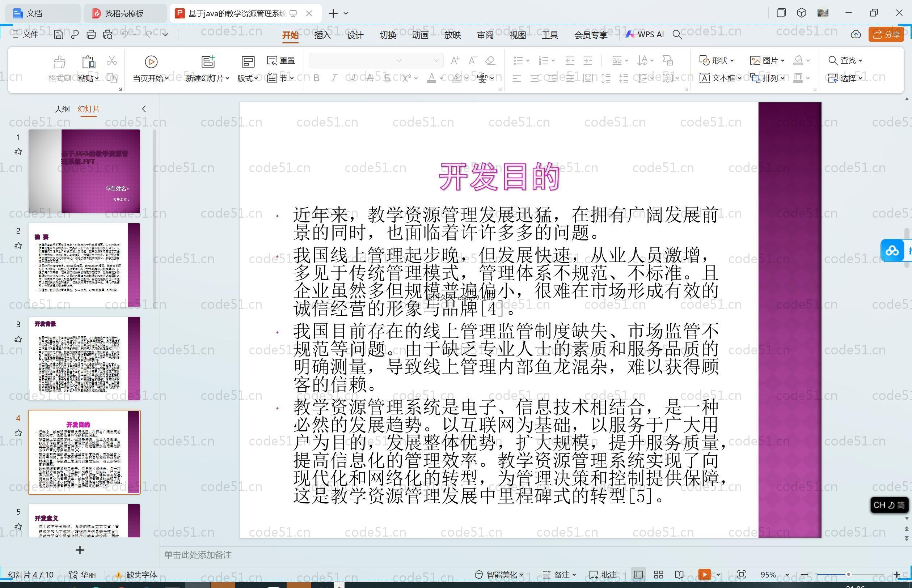Switch to slide sorter view icon
The height and width of the screenshot is (588, 912).
[658, 575]
